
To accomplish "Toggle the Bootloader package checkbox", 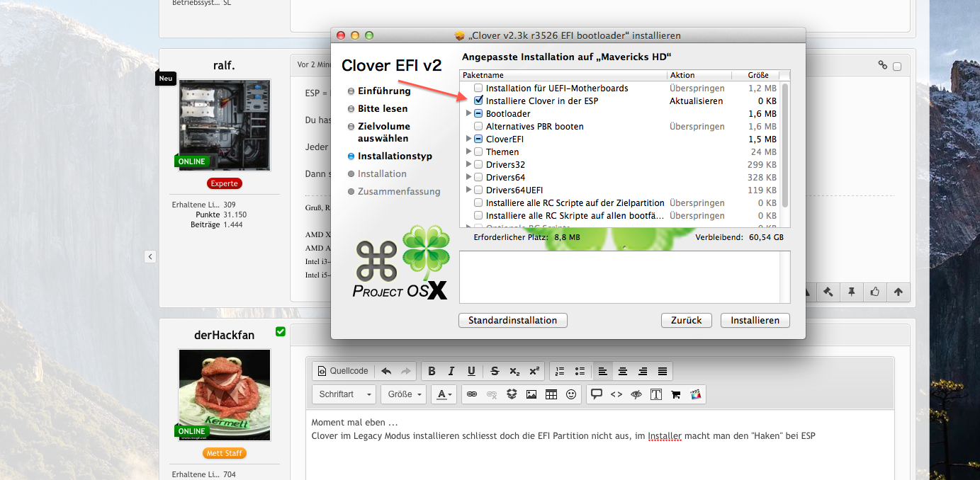I will point(479,114).
